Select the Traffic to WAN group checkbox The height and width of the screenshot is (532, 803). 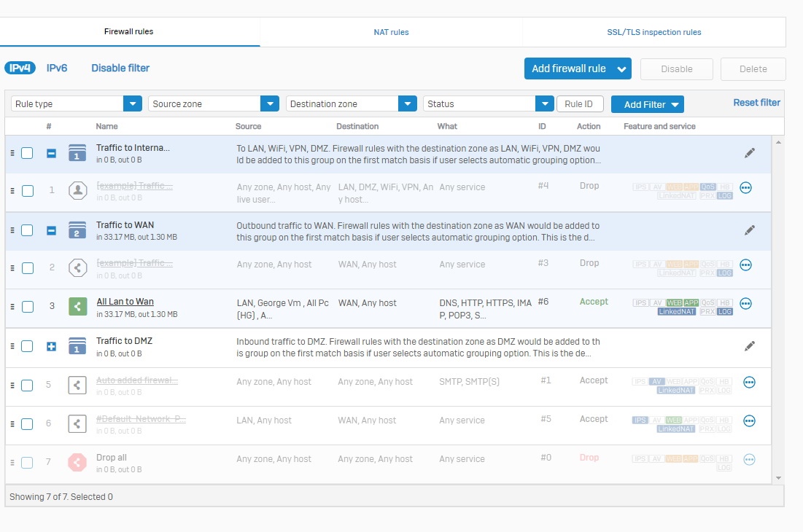tap(27, 230)
